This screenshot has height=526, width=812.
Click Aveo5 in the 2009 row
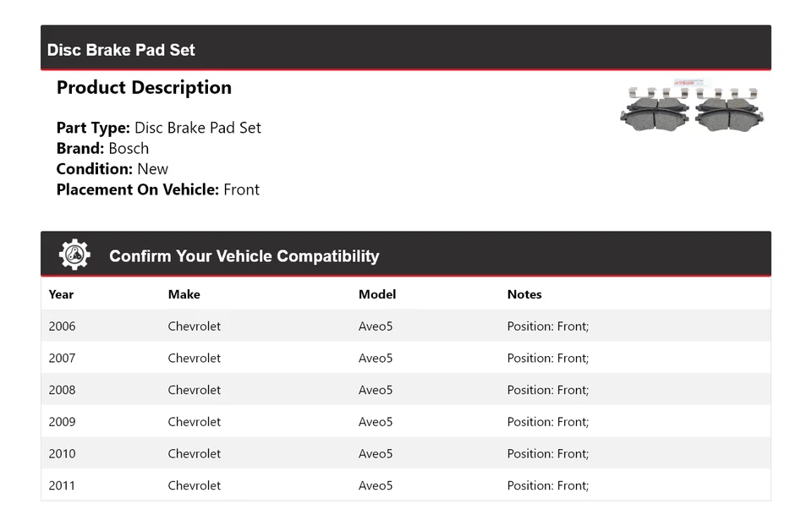coord(376,421)
